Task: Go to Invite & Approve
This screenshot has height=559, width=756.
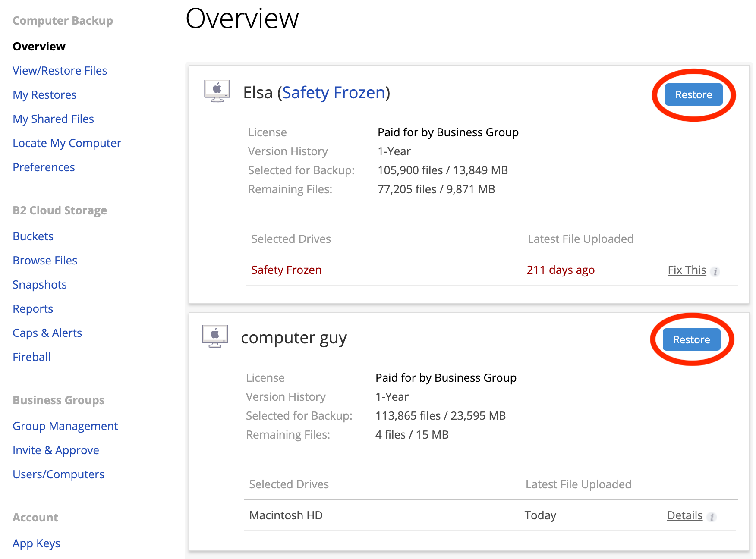Action: pyautogui.click(x=56, y=450)
